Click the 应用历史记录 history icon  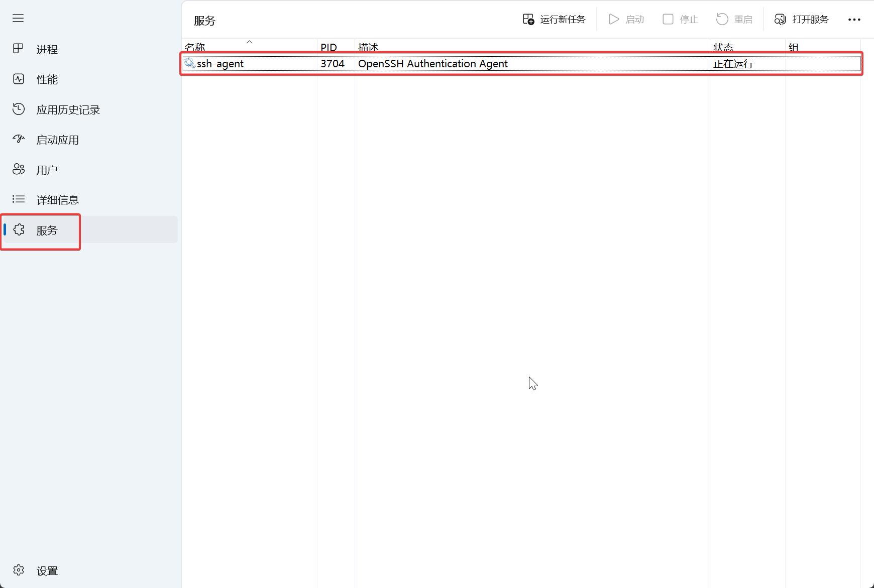coord(19,109)
